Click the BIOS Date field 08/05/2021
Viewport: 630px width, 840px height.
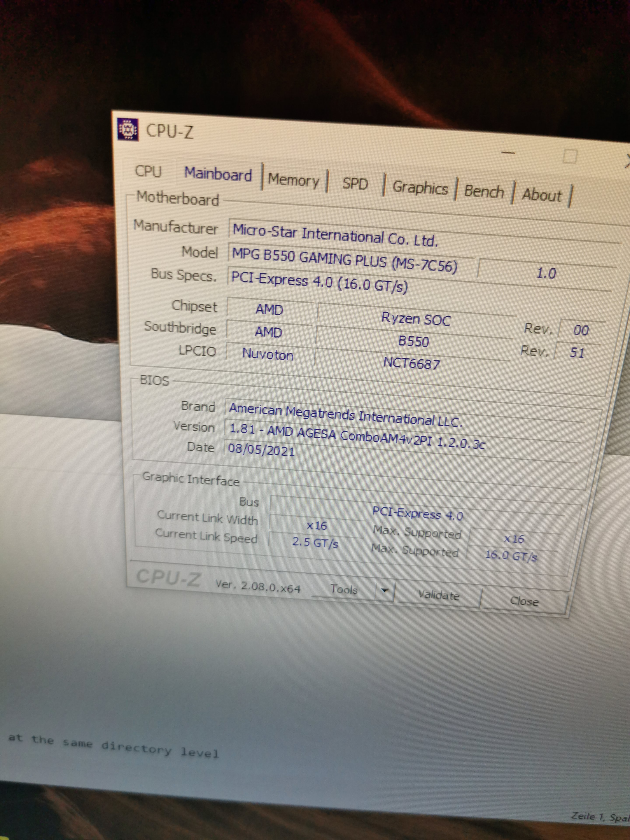261,450
